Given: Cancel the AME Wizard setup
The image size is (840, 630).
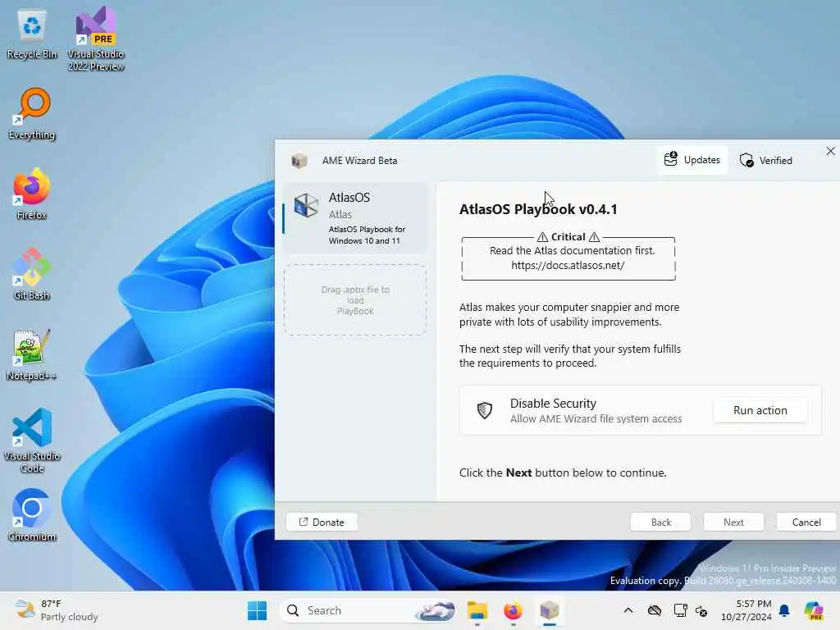Looking at the screenshot, I should (806, 522).
